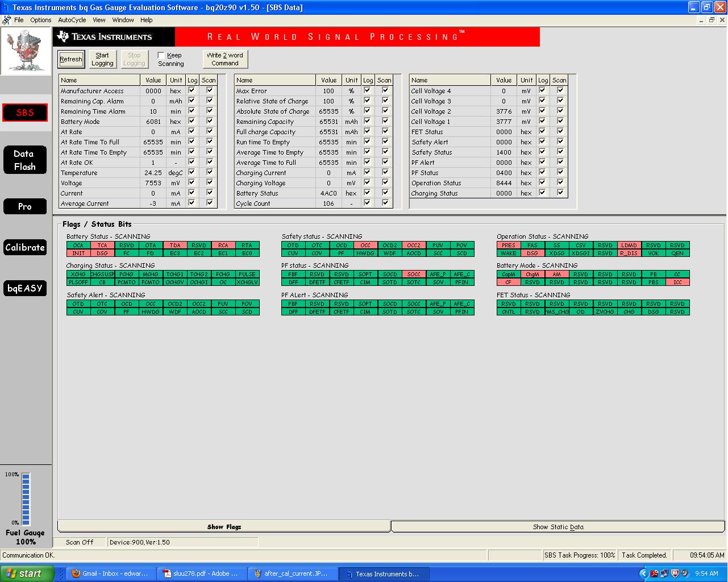Click the Start button on taskbar
The image size is (728, 582).
pyautogui.click(x=27, y=573)
